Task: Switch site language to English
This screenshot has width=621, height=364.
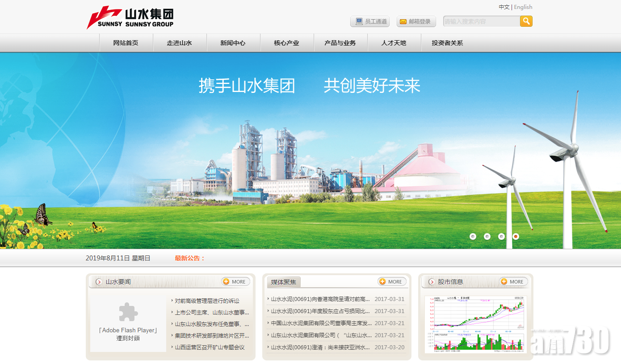Action: click(x=523, y=7)
